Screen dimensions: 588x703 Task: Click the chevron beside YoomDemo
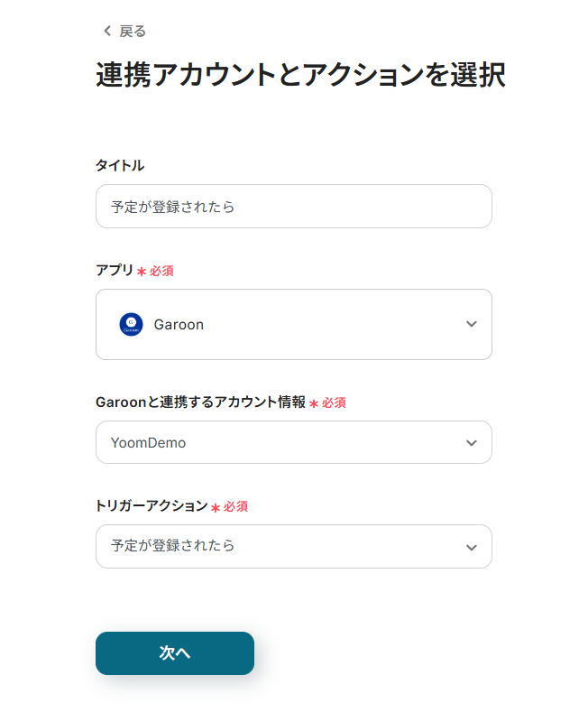pyautogui.click(x=471, y=442)
